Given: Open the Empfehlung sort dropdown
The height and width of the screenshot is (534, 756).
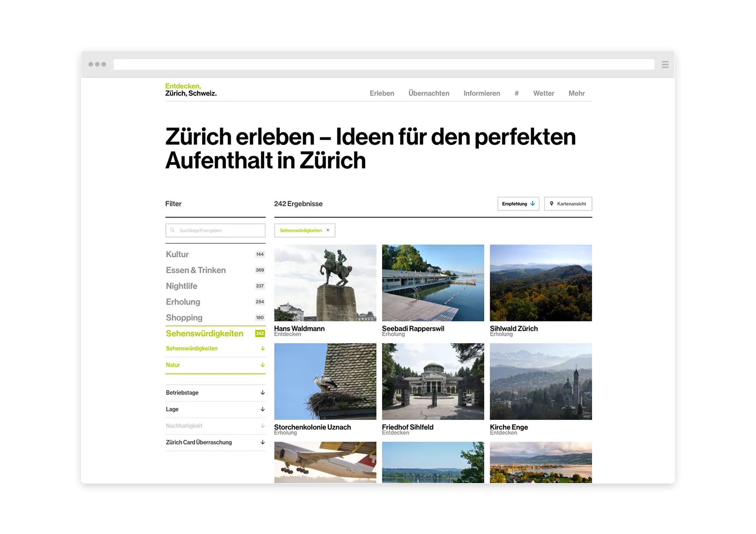Looking at the screenshot, I should [518, 204].
